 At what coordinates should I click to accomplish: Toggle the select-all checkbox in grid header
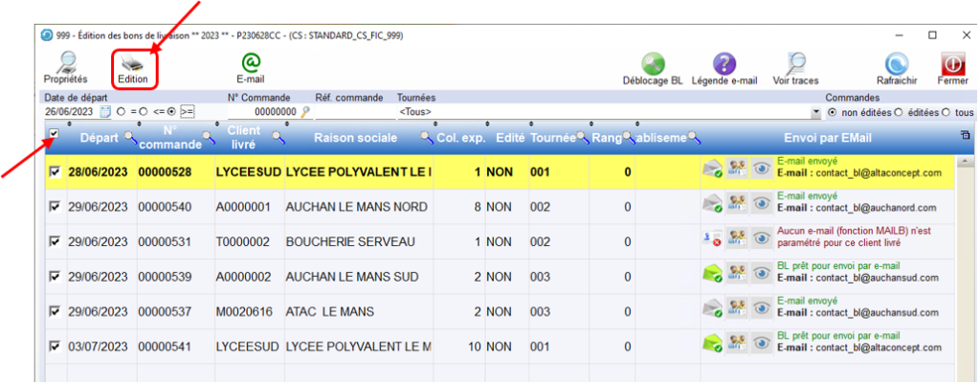(54, 135)
